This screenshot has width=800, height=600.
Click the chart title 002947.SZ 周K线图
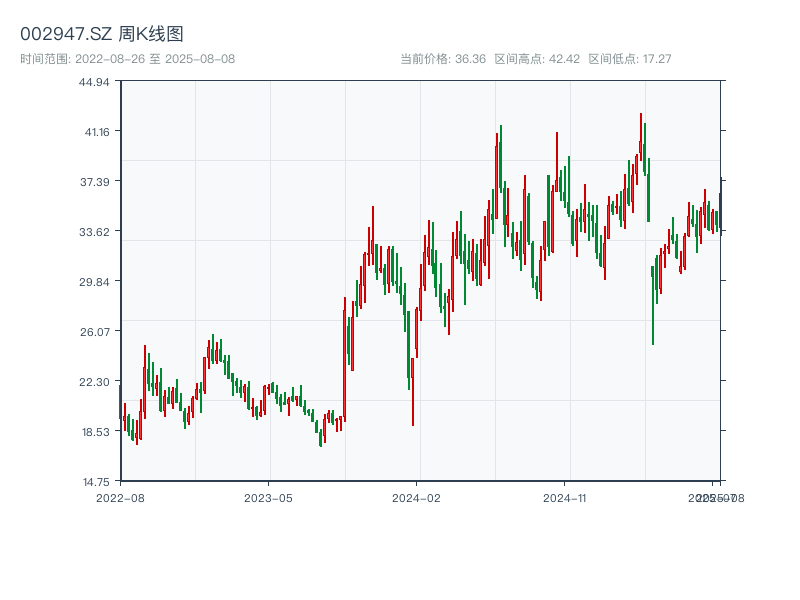tap(102, 34)
